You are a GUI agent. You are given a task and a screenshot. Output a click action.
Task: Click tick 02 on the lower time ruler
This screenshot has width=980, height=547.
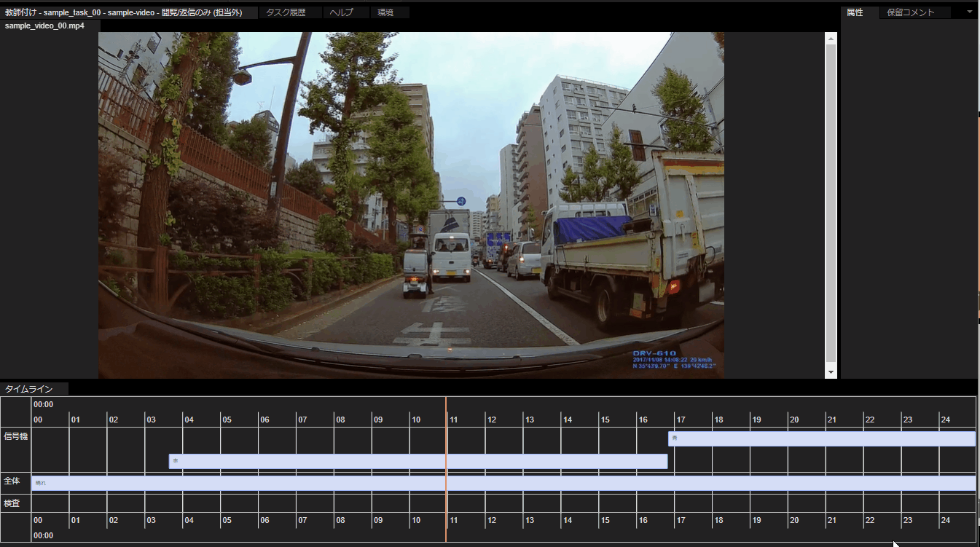coord(113,521)
